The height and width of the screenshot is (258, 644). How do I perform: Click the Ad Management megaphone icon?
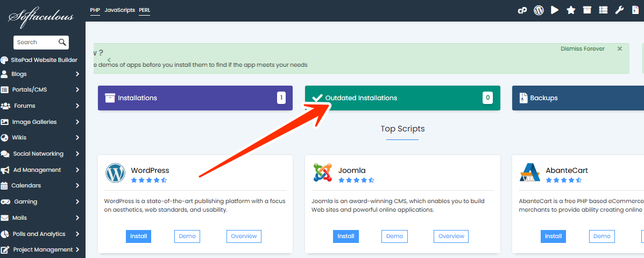tap(5, 170)
